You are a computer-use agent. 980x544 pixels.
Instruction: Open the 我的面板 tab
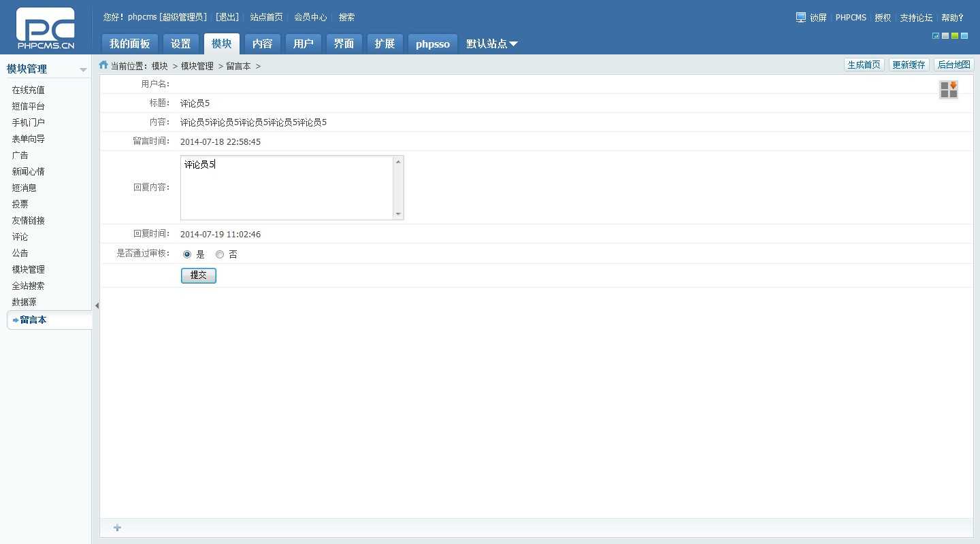[x=130, y=44]
